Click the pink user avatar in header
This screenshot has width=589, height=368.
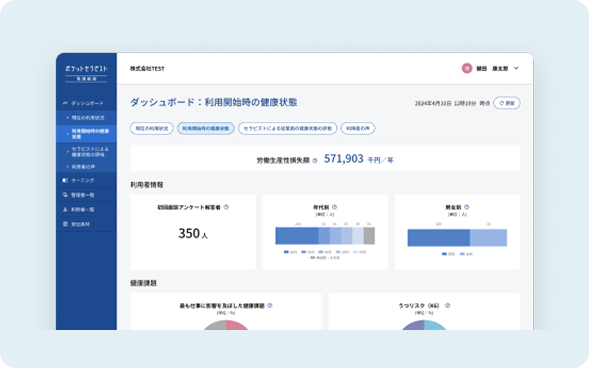pos(467,68)
